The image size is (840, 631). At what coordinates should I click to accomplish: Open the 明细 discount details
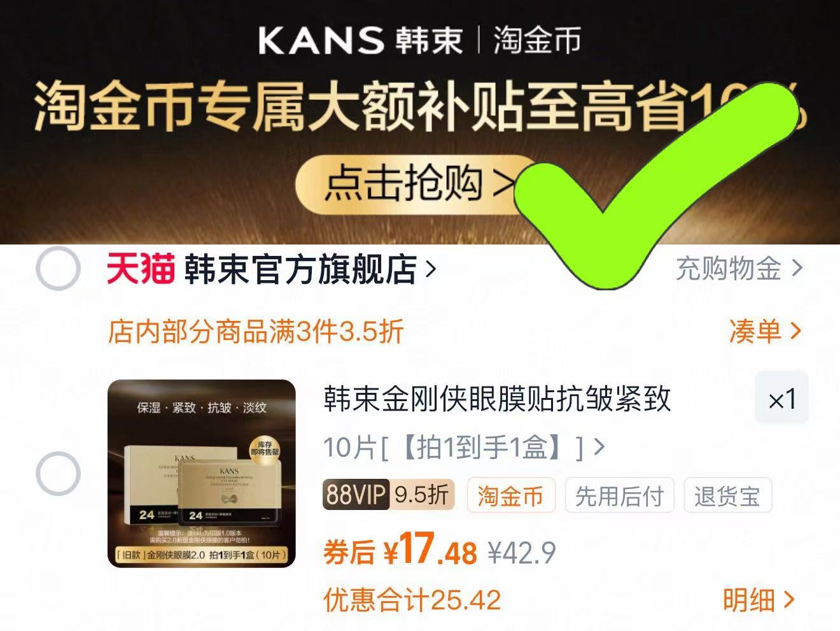coord(759,600)
